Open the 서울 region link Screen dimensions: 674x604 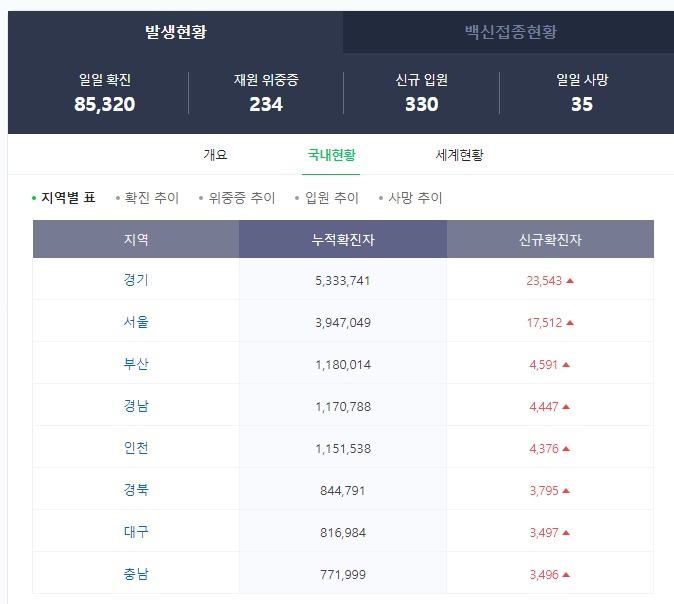pos(136,322)
